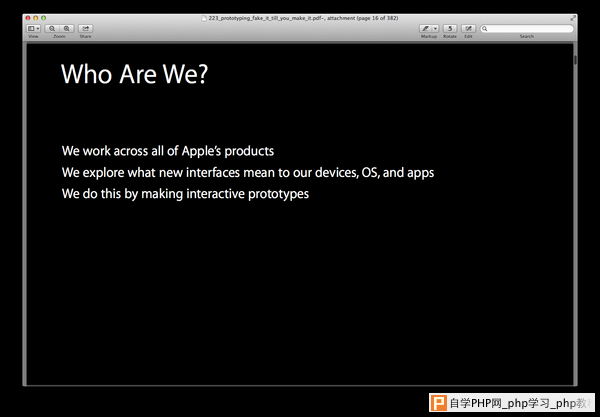This screenshot has height=417, width=600.
Task: Toggle the Edit toolbar button
Action: click(x=468, y=29)
